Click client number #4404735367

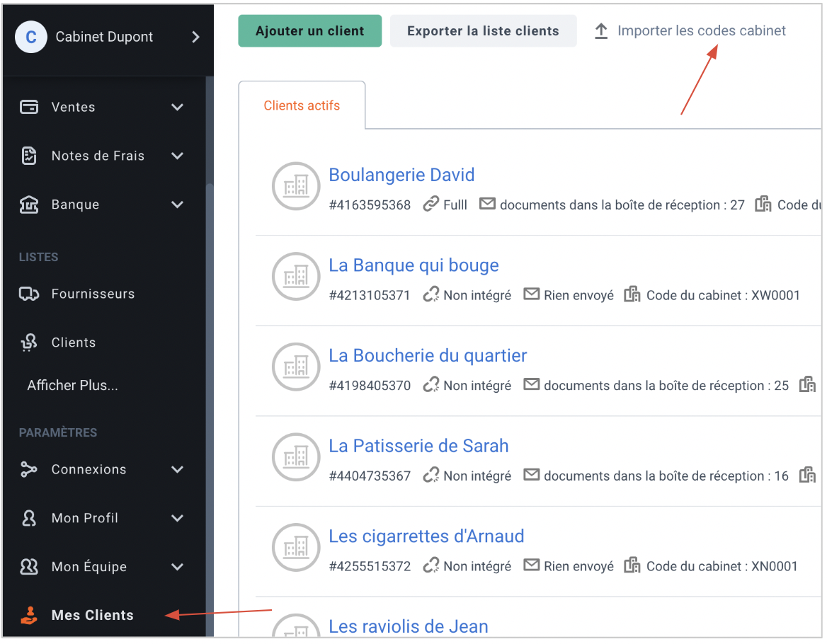pyautogui.click(x=370, y=476)
